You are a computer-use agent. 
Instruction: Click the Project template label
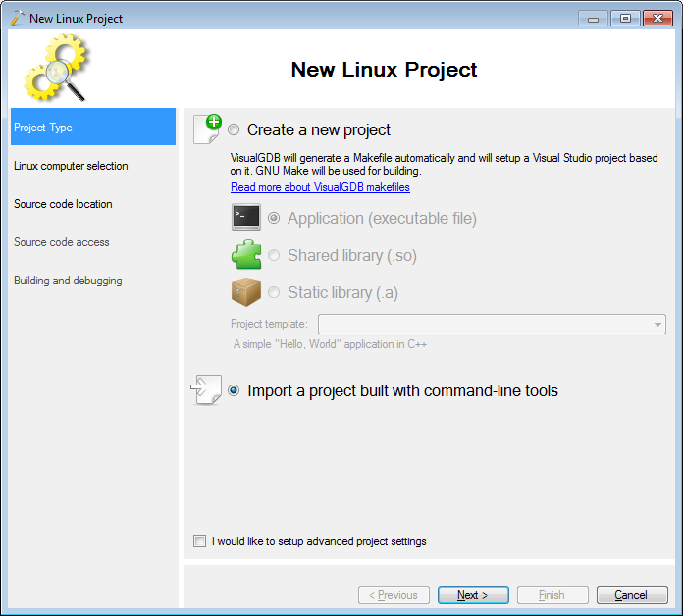[269, 324]
